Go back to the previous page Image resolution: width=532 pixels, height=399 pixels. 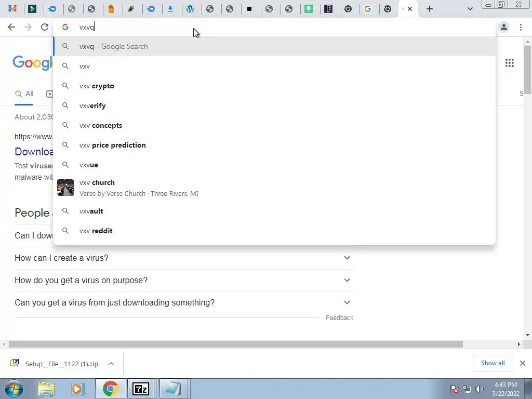[x=11, y=27]
